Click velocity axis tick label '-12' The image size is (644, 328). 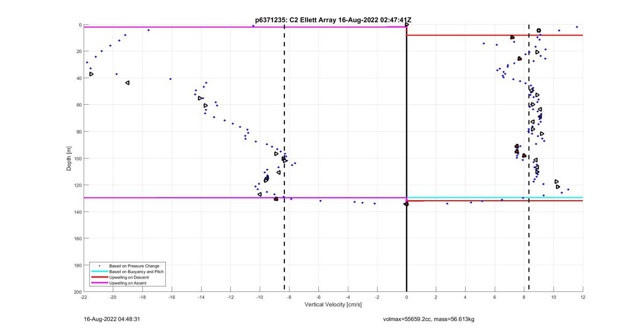[x=230, y=297]
